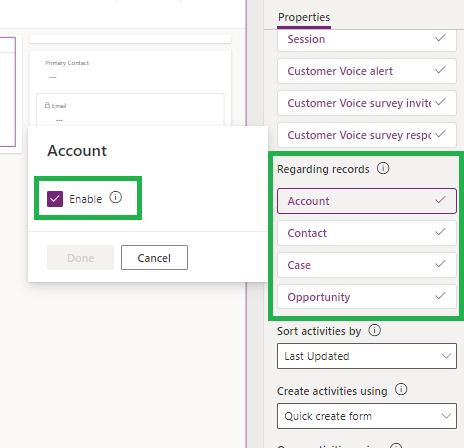The height and width of the screenshot is (448, 464).
Task: Click info icon beside Create activities using
Action: (x=401, y=389)
